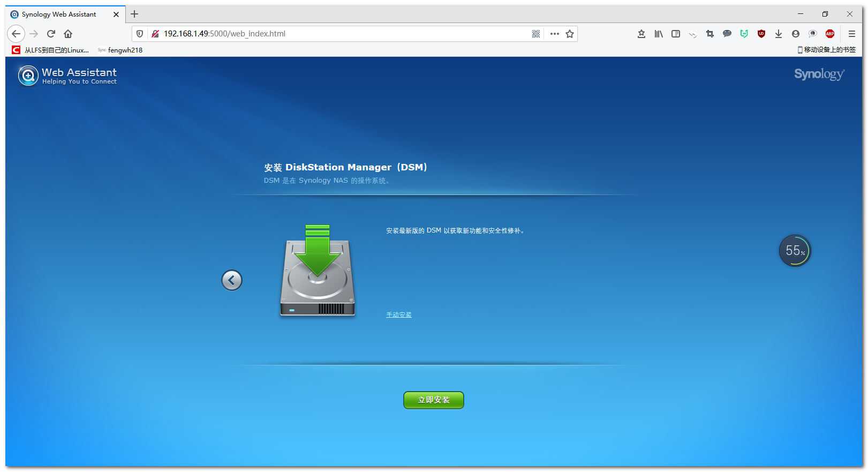Open the fengwh218 bookmark
Viewport: 868px width, 472px height.
coord(120,50)
